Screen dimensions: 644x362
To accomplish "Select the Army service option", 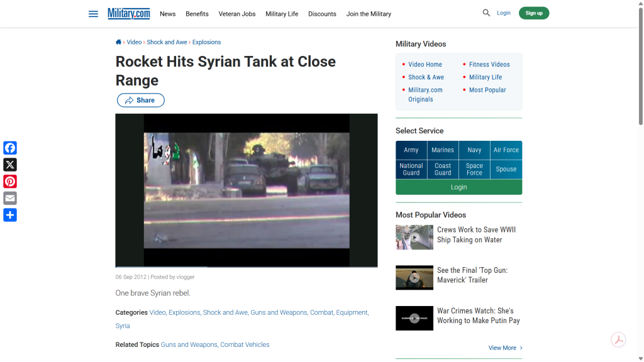I will coord(411,150).
